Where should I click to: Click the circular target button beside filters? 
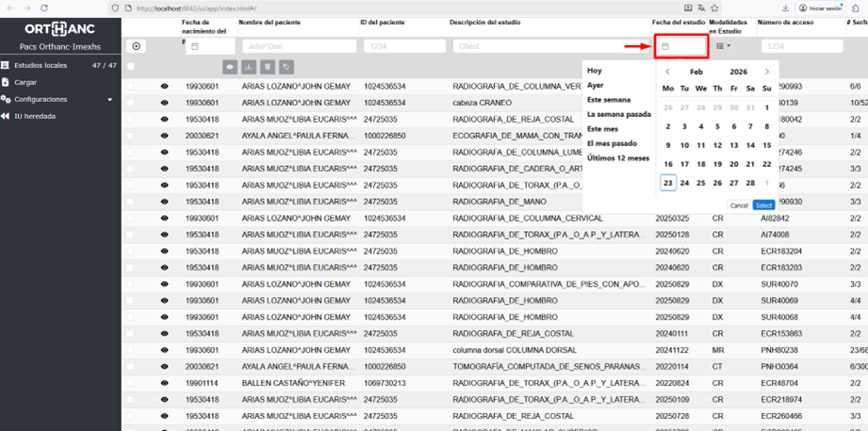[x=137, y=46]
